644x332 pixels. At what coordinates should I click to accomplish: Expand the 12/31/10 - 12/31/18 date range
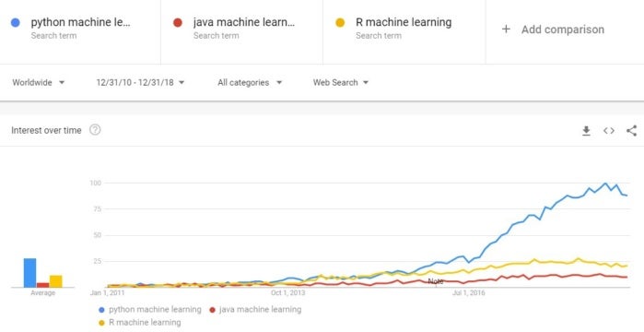[x=140, y=83]
